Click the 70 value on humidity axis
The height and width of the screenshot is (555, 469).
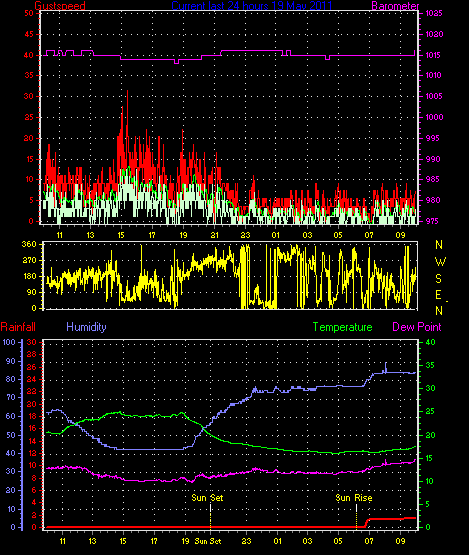coord(11,397)
